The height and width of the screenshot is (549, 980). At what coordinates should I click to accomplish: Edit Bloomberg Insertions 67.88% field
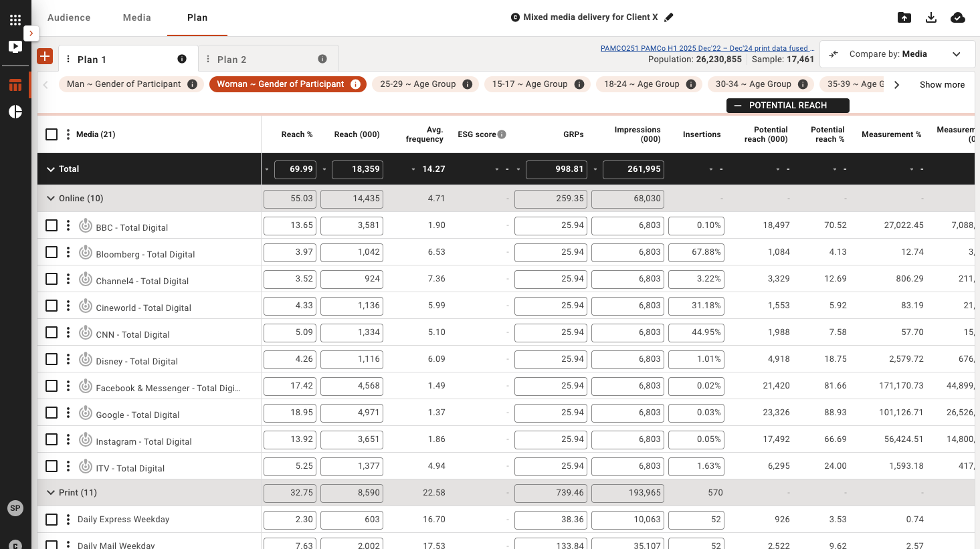pos(696,252)
